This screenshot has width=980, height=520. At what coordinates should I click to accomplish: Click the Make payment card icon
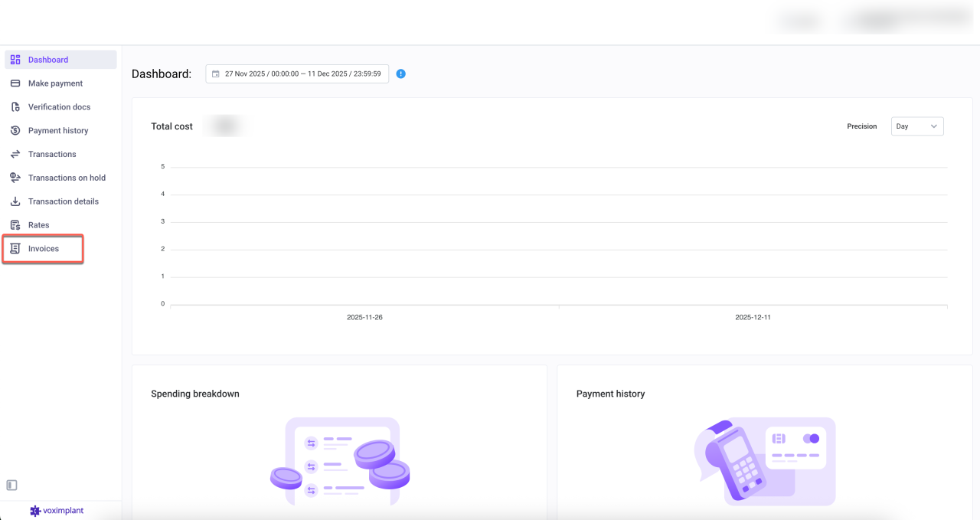[15, 83]
